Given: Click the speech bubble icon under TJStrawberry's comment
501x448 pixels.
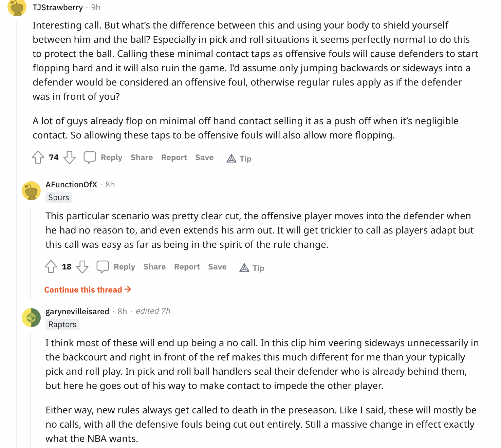Looking at the screenshot, I should click(90, 157).
